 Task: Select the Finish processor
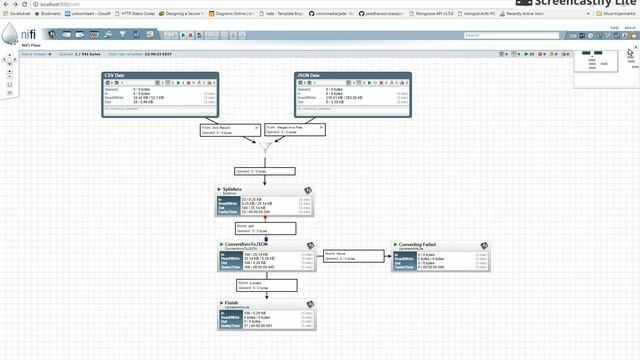click(267, 315)
